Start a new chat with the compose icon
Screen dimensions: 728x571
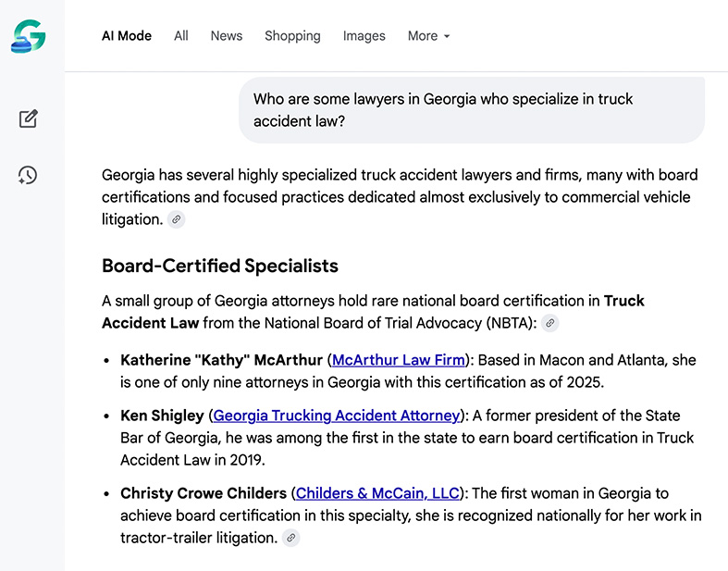(29, 118)
